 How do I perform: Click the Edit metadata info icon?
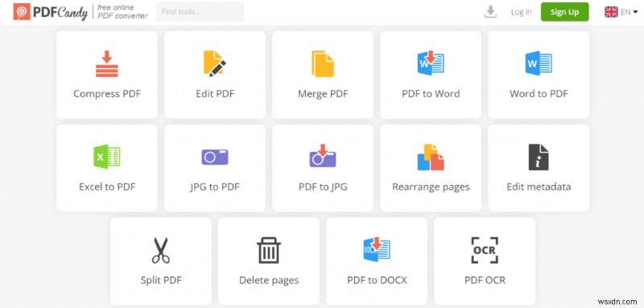(539, 157)
